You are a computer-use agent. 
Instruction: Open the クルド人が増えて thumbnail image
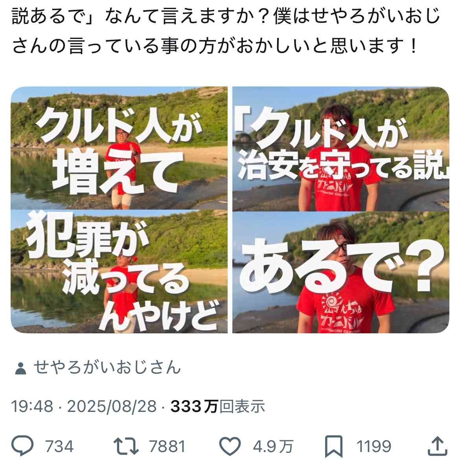tap(119, 147)
